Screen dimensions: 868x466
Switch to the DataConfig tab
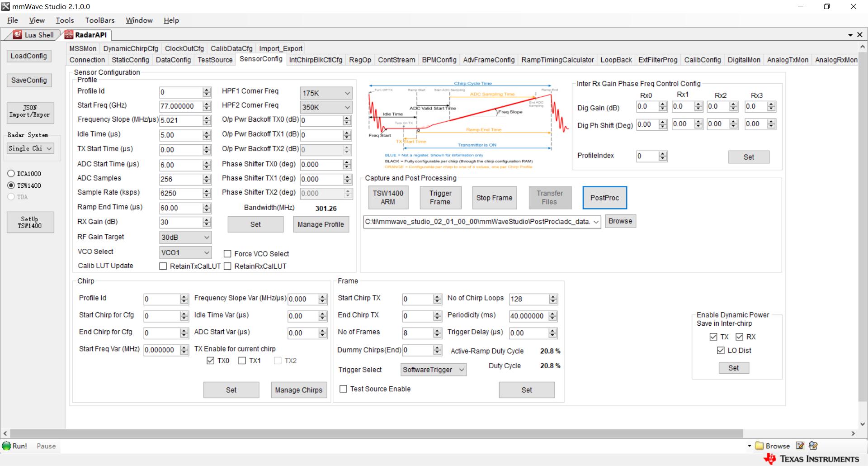[173, 60]
